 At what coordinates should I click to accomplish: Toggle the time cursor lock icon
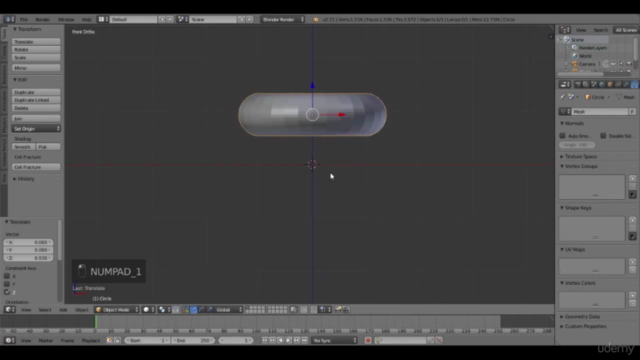coord(117,340)
